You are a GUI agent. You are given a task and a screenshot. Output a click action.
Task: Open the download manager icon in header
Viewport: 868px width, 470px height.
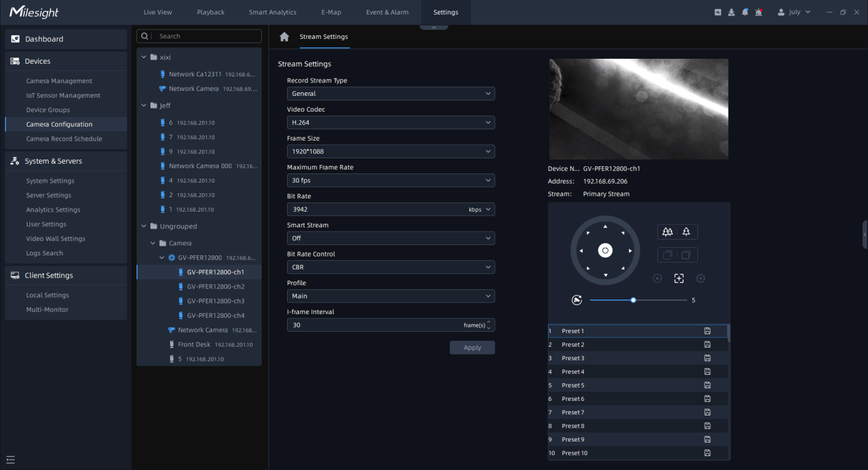(x=731, y=12)
